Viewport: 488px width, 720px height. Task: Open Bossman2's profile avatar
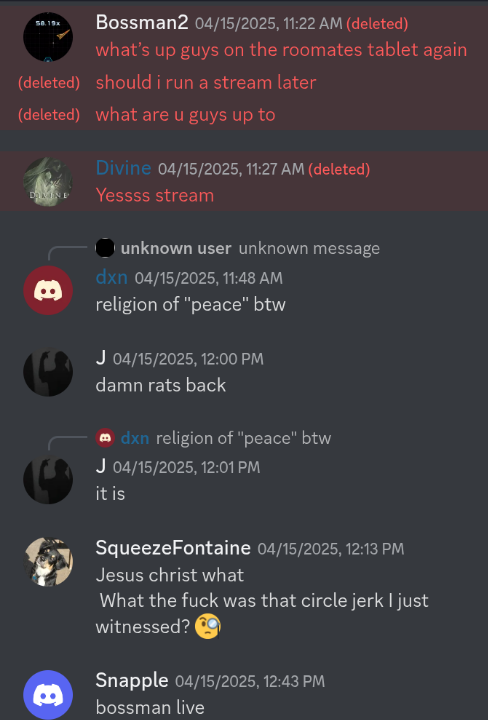[48, 37]
